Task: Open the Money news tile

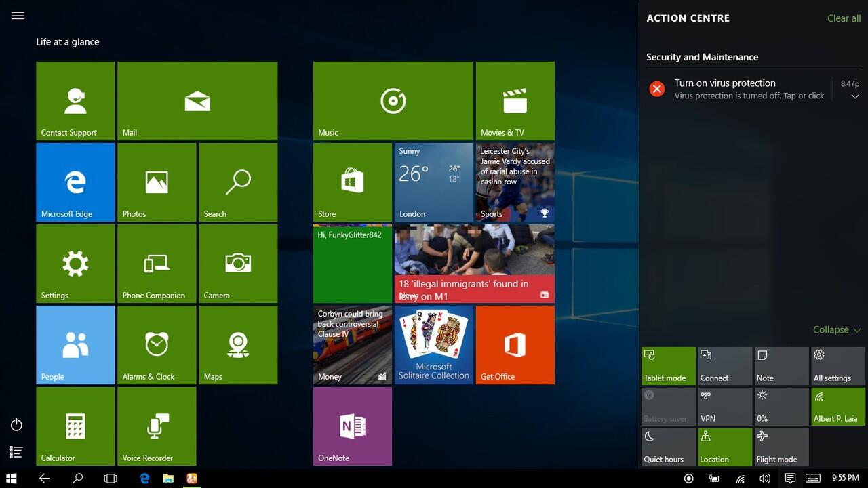Action: (353, 345)
